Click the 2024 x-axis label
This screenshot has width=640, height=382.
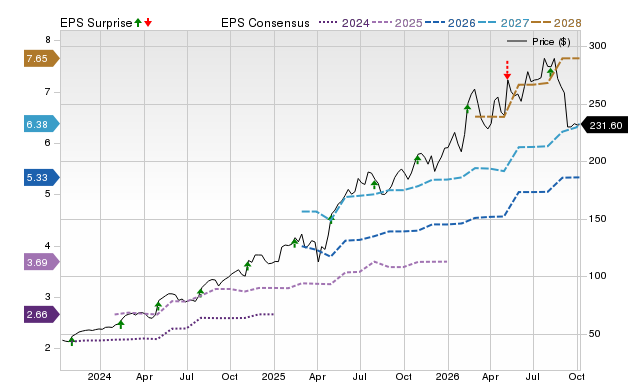pos(99,376)
